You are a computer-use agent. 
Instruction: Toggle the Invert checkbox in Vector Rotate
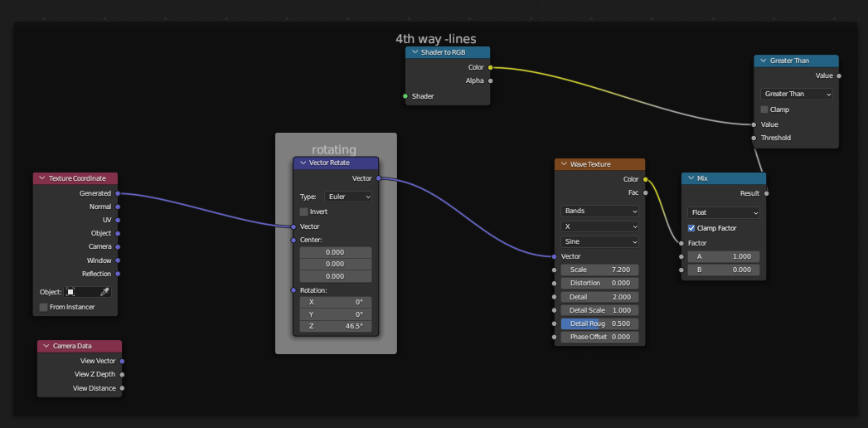point(303,212)
